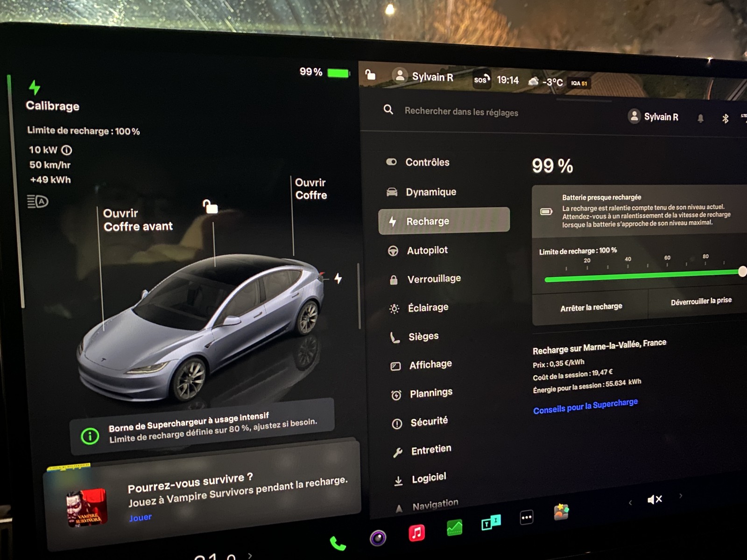The width and height of the screenshot is (747, 560).
Task: Open the Sécurité settings menu
Action: (x=420, y=422)
